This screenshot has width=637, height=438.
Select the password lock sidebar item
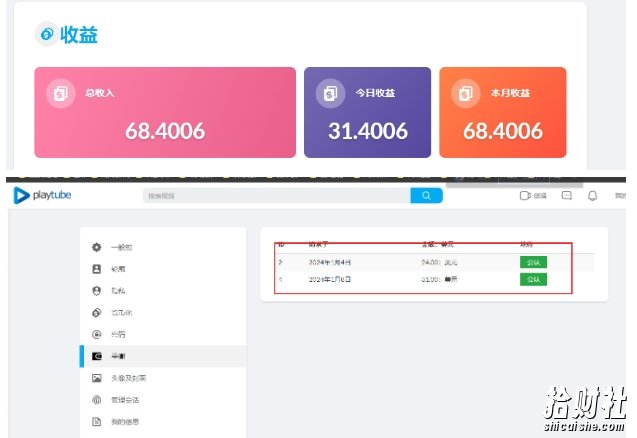tap(162, 334)
